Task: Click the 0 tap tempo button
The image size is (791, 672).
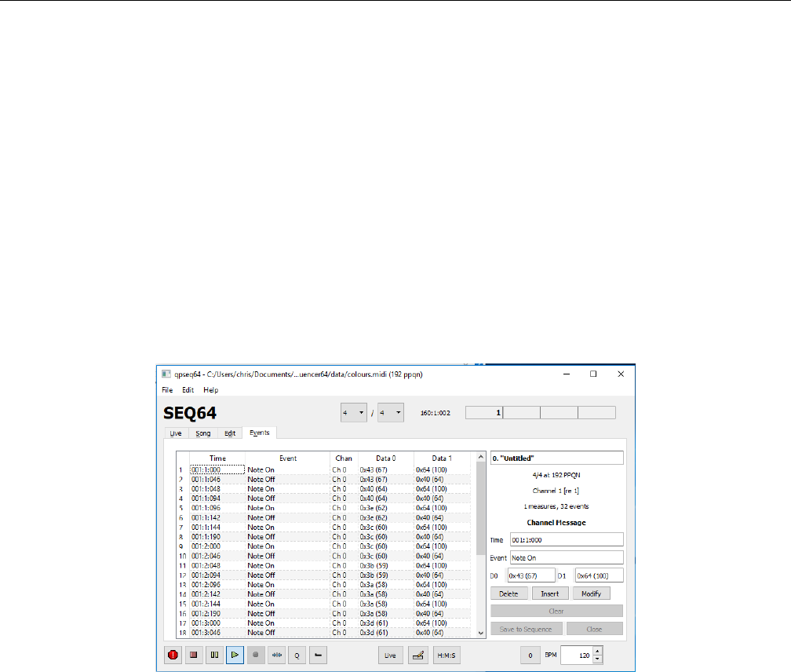Action: click(x=530, y=656)
